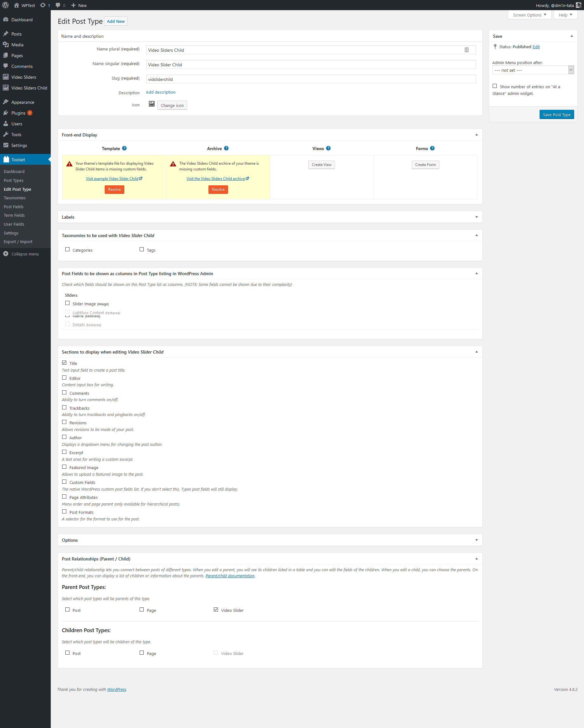Screen dimensions: 584x728
Task: Click the user avatar in admin bar
Action: [578, 5]
